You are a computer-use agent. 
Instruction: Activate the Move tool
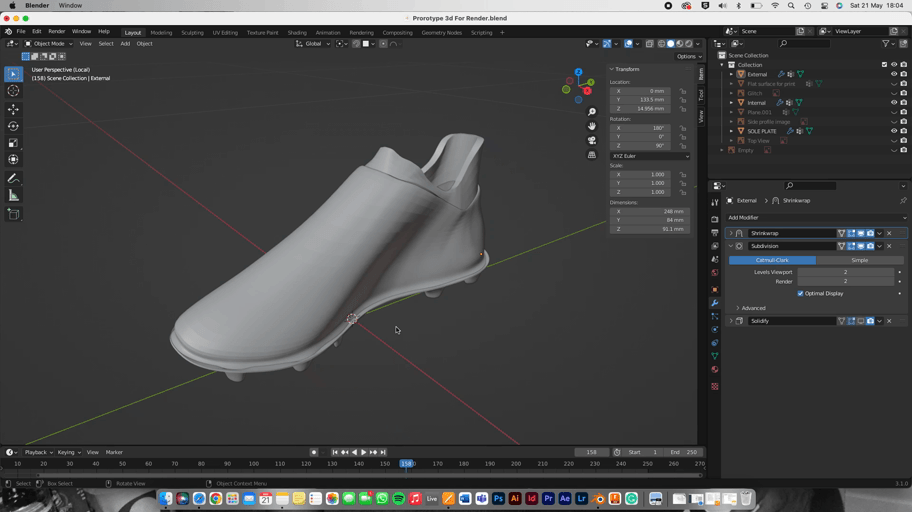(13, 109)
